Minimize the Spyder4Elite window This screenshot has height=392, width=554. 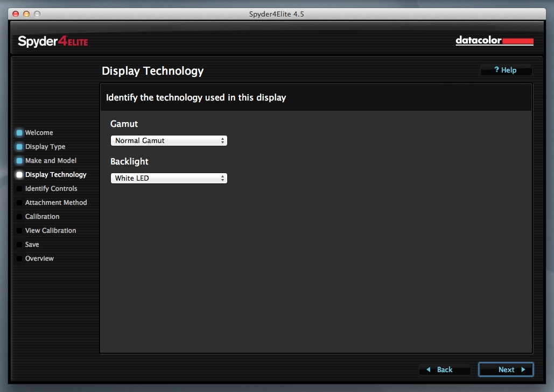point(26,14)
